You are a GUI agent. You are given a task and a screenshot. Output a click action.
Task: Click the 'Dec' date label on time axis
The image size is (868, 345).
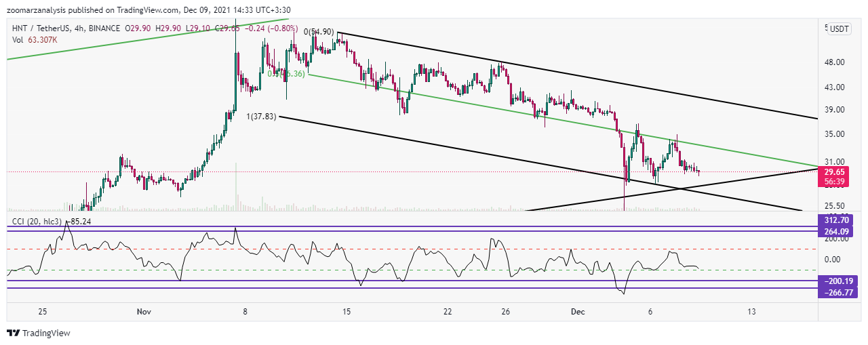[577, 312]
